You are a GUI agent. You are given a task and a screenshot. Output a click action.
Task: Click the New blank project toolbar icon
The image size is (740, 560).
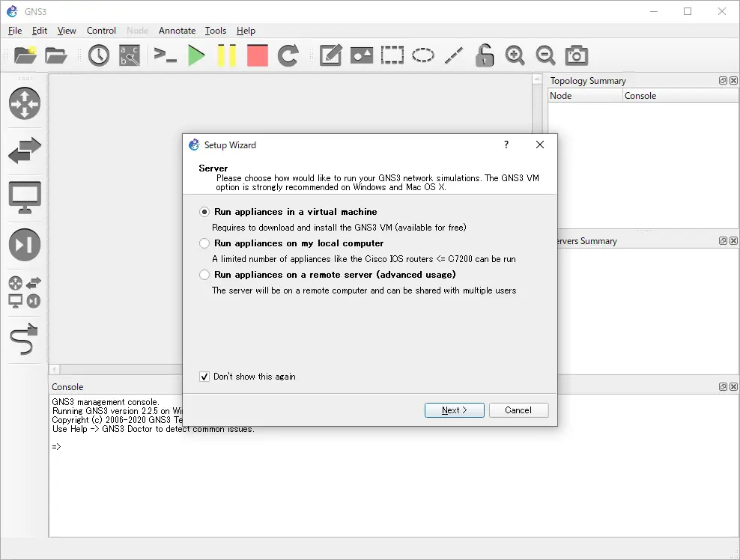pyautogui.click(x=25, y=55)
